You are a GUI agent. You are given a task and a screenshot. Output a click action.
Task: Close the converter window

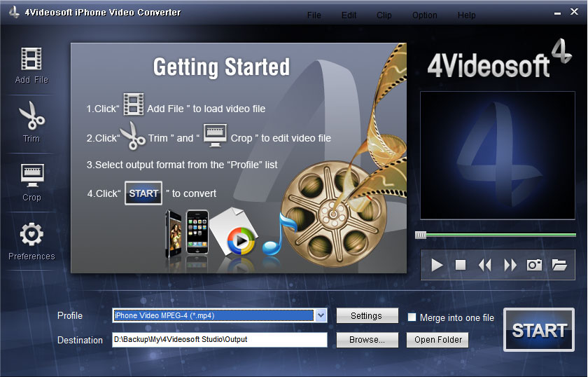coord(574,12)
